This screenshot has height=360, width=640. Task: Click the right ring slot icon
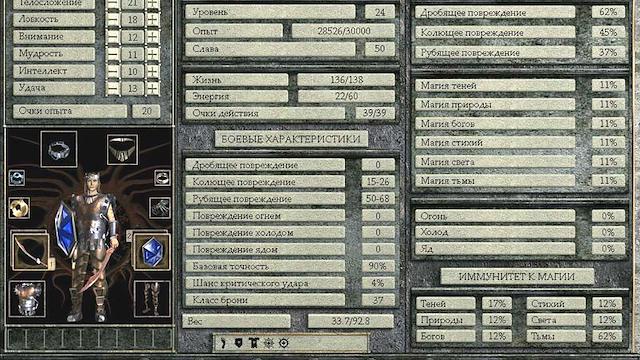point(162,178)
